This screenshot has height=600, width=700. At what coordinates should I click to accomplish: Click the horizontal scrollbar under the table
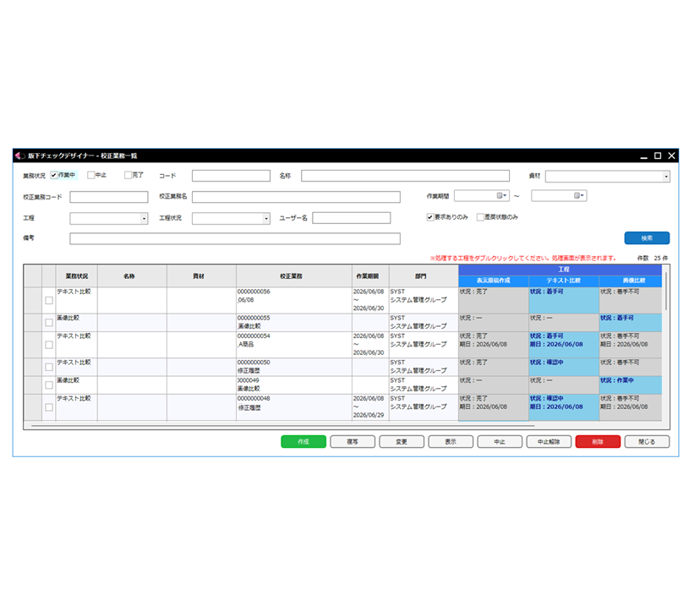(283, 426)
